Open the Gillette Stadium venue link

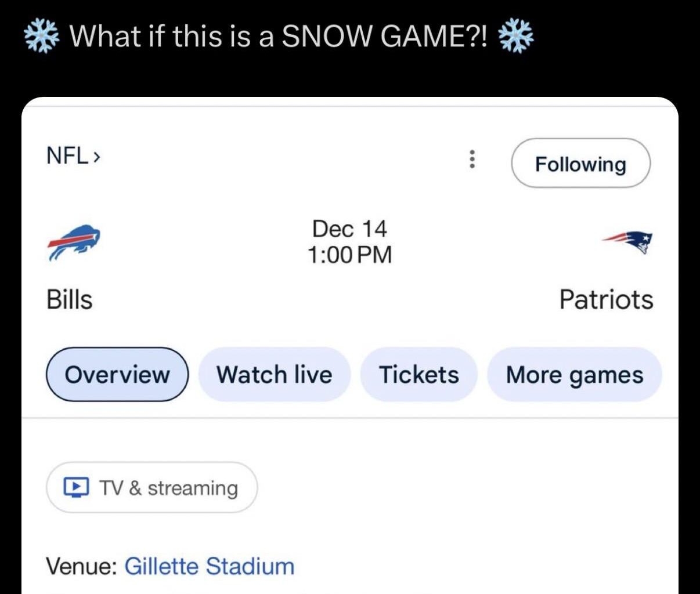[x=210, y=566]
